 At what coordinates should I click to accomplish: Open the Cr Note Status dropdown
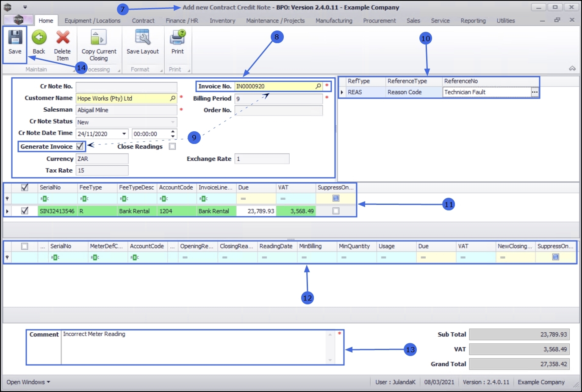coord(172,122)
